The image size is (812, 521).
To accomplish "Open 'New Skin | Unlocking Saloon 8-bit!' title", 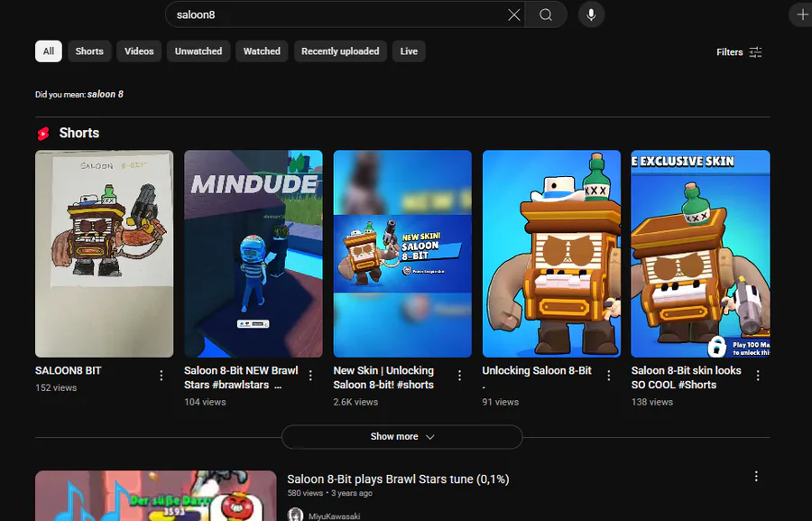I will tap(383, 377).
